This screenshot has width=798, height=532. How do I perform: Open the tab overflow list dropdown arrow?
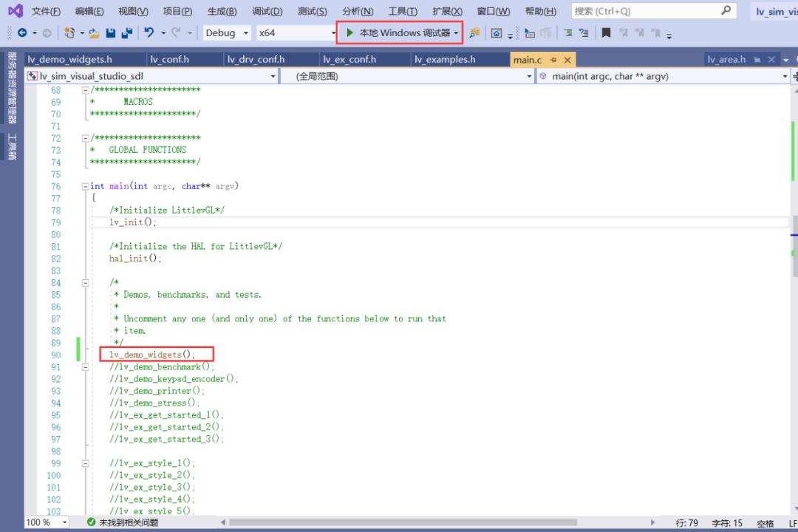tap(785, 60)
